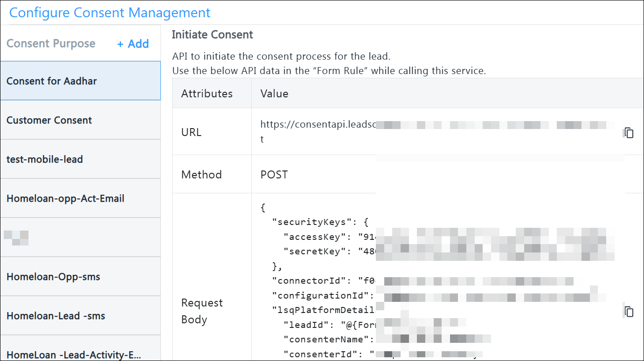
Task: Click the Value column header
Action: (274, 94)
